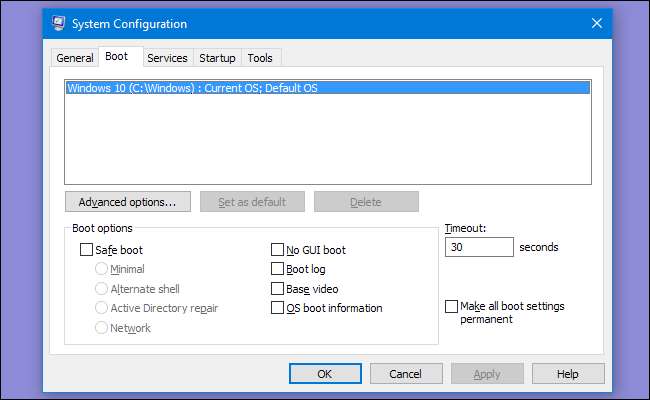
Task: Switch to the General tab
Action: 75,58
